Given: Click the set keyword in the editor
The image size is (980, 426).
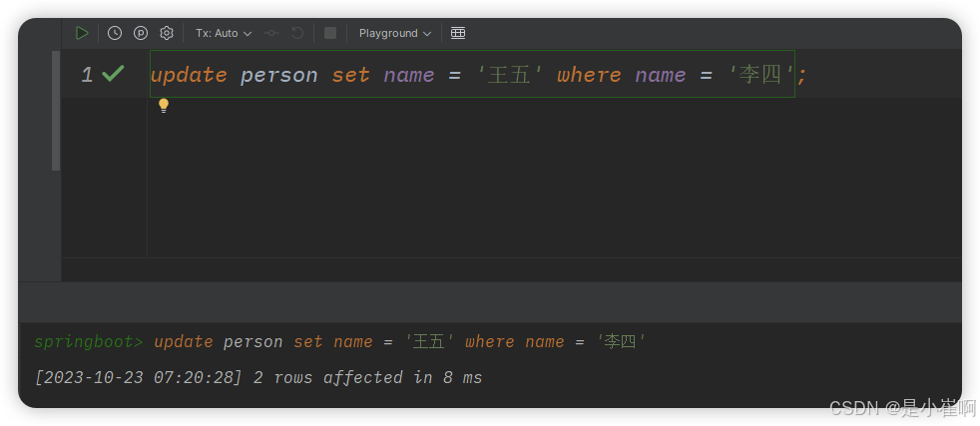Looking at the screenshot, I should [x=350, y=75].
